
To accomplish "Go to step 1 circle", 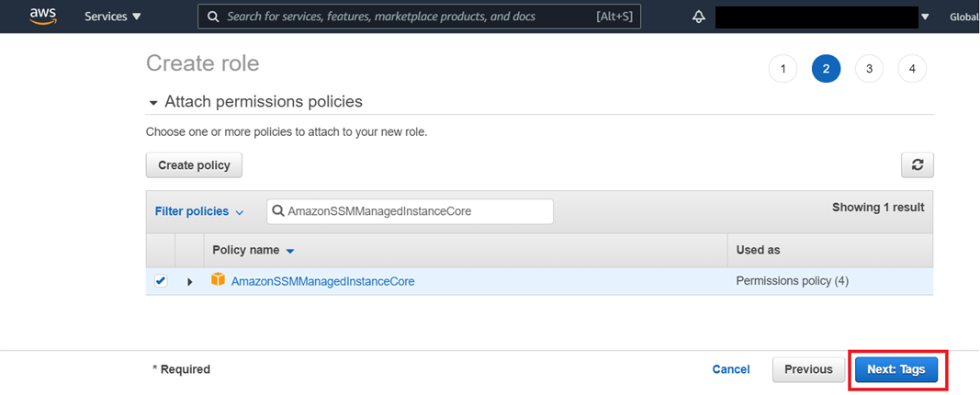I will [x=783, y=70].
